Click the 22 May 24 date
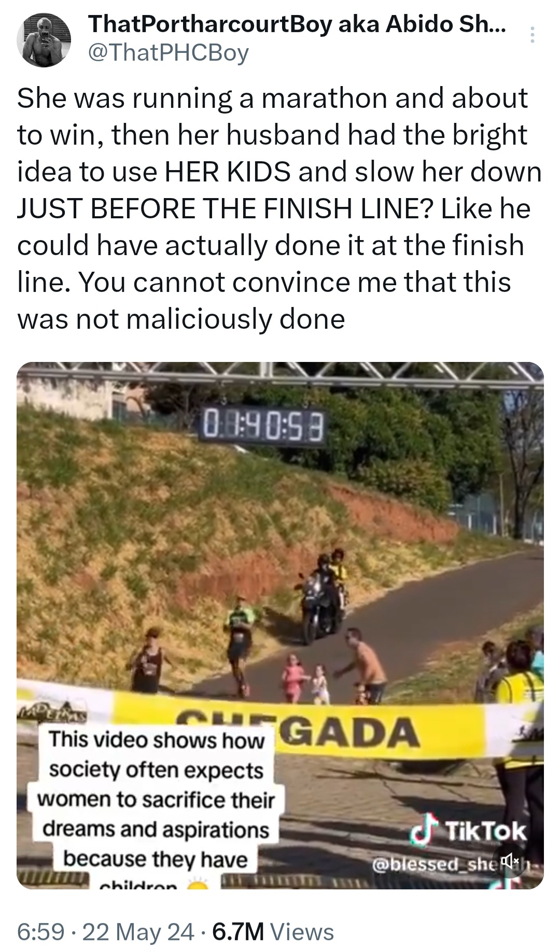This screenshot has width=560, height=952. 138,932
